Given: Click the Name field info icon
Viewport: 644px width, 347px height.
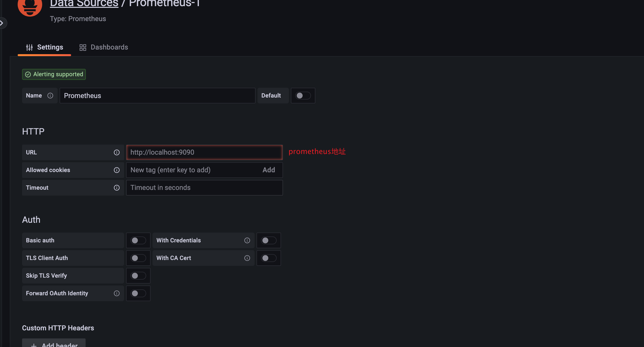Looking at the screenshot, I should [x=50, y=96].
